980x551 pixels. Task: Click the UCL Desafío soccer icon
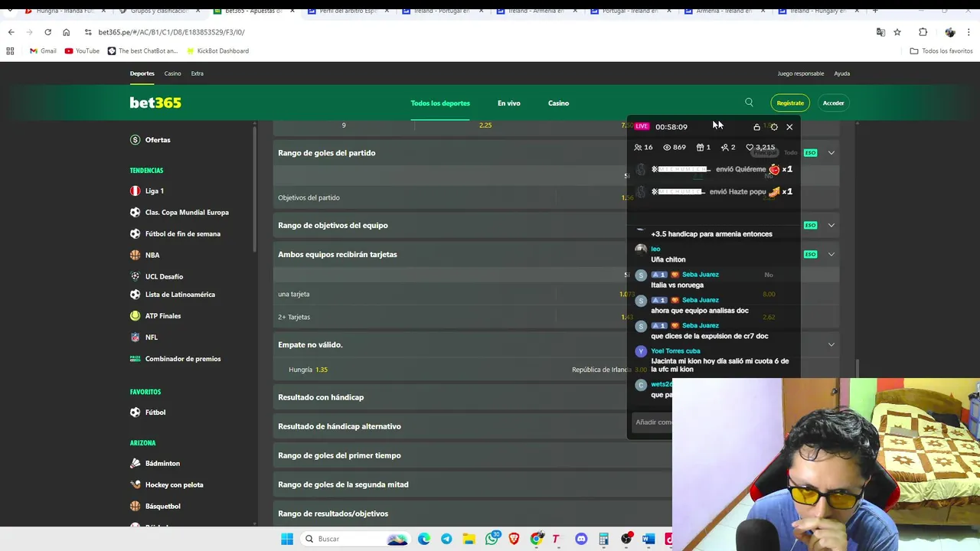(x=136, y=276)
